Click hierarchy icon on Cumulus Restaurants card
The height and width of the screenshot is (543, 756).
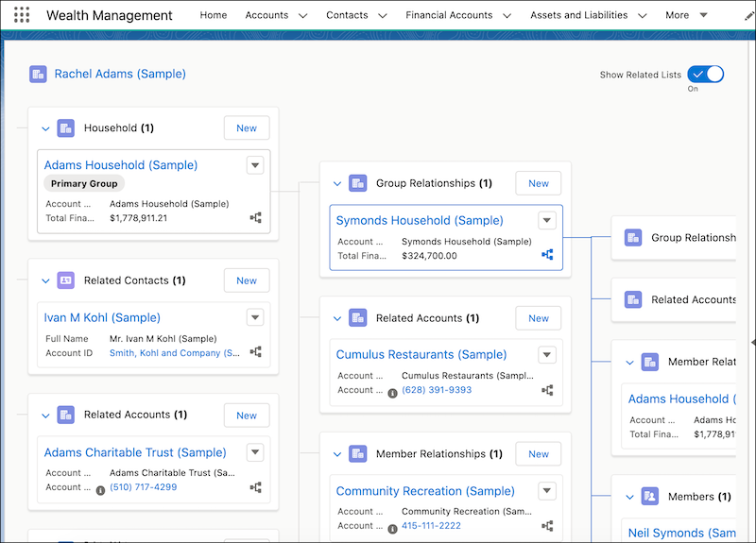click(x=547, y=390)
